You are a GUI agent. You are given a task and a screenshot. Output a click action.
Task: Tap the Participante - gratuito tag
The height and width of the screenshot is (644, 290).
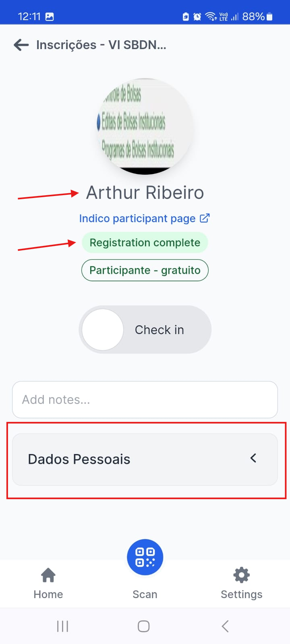[145, 270]
